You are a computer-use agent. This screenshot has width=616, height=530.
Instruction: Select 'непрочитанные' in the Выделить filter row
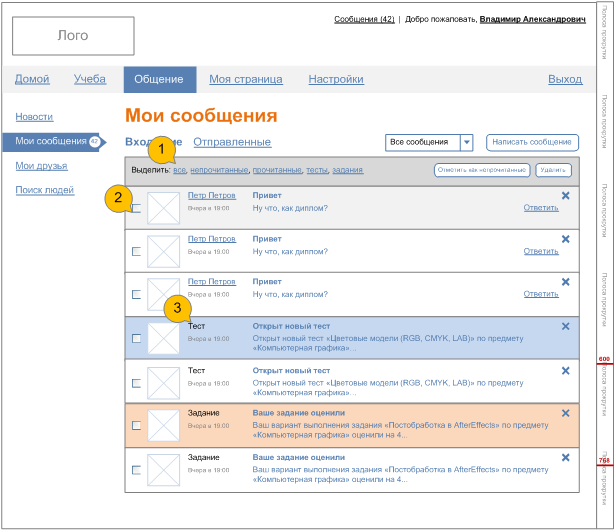point(219,170)
